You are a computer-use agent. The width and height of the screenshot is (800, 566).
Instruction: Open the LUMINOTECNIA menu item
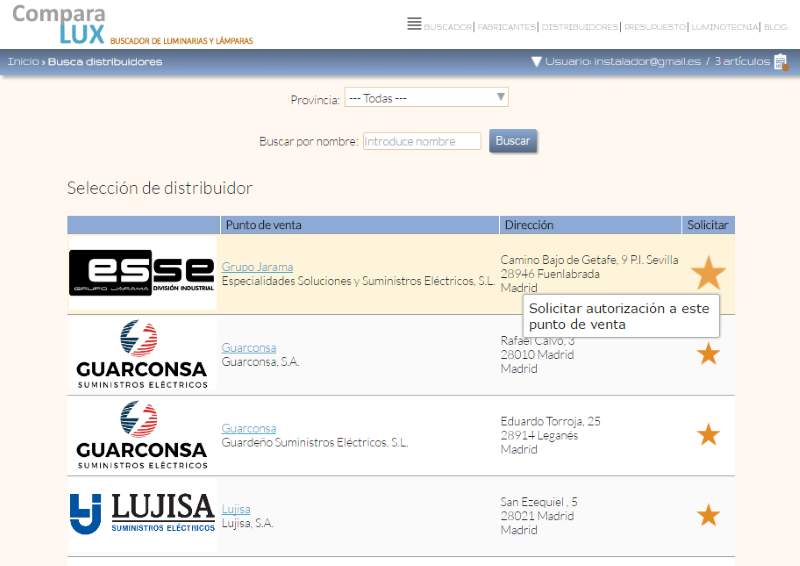click(725, 27)
